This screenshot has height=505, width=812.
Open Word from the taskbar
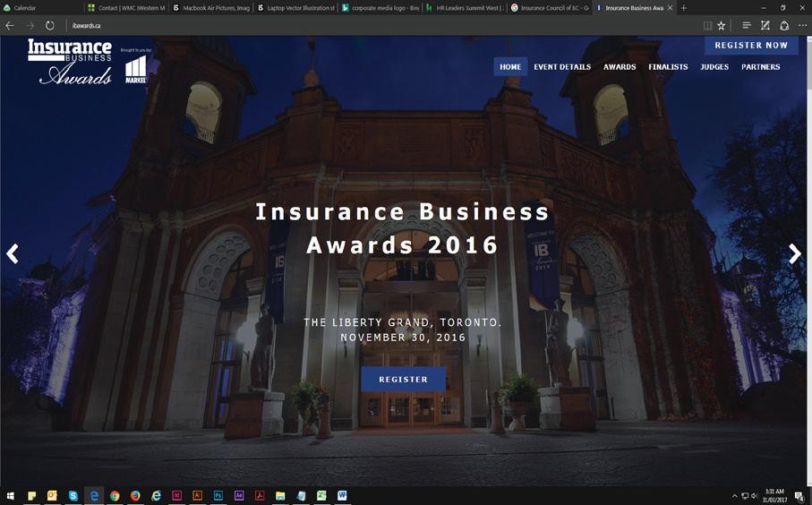342,496
